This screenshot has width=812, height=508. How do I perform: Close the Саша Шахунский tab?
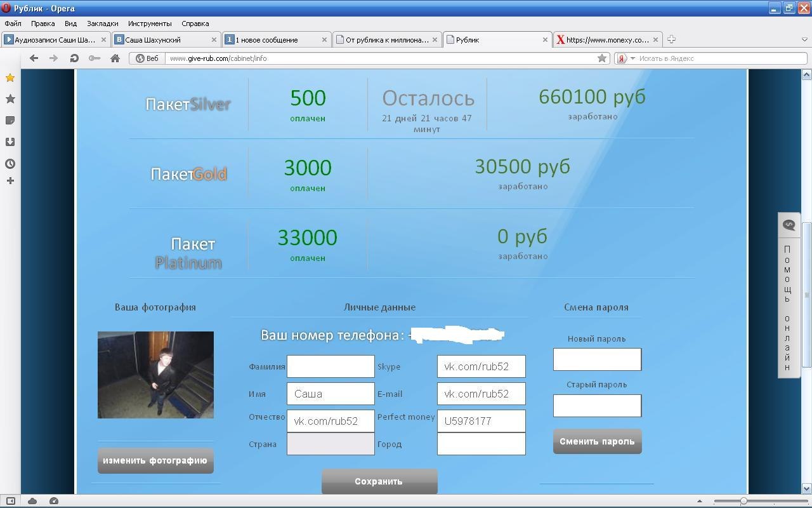point(214,39)
